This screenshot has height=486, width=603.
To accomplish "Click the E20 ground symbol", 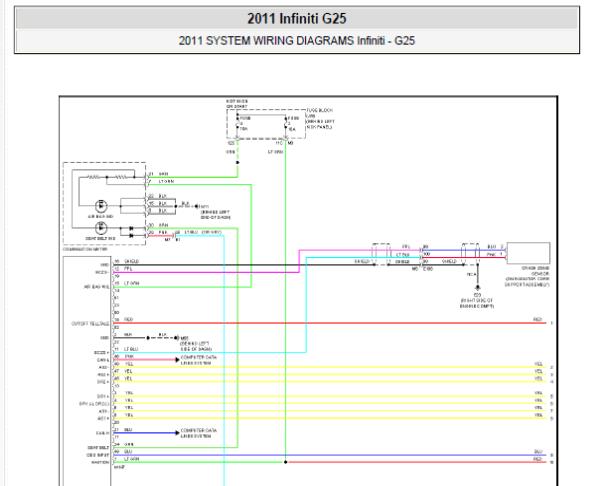I will tap(477, 288).
